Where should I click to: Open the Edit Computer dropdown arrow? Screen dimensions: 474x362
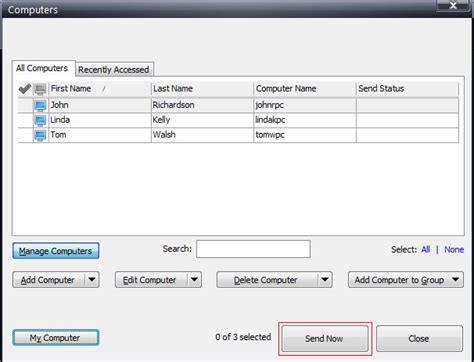click(x=194, y=280)
